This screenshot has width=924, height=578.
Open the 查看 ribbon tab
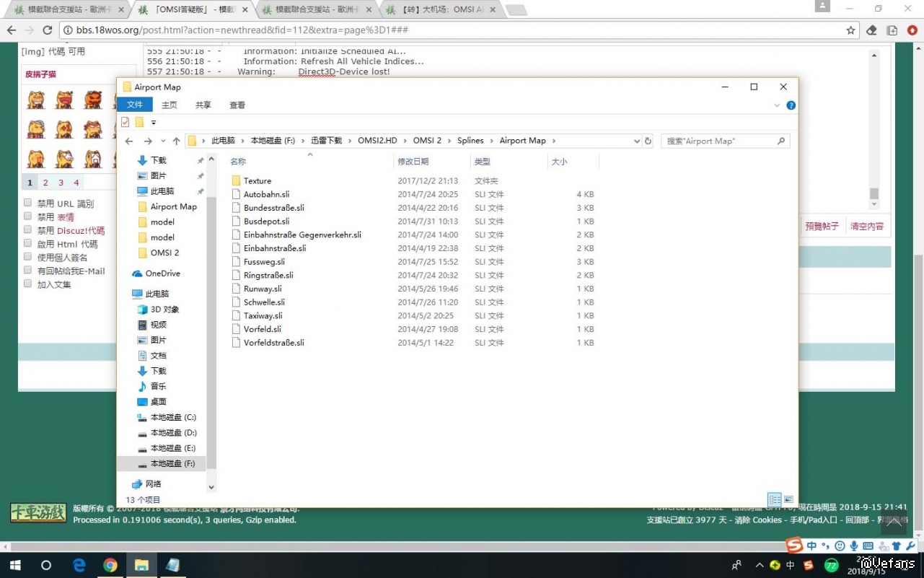click(x=237, y=105)
